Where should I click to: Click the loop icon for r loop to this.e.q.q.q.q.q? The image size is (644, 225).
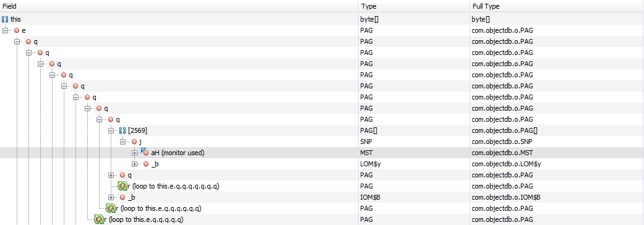[98, 219]
